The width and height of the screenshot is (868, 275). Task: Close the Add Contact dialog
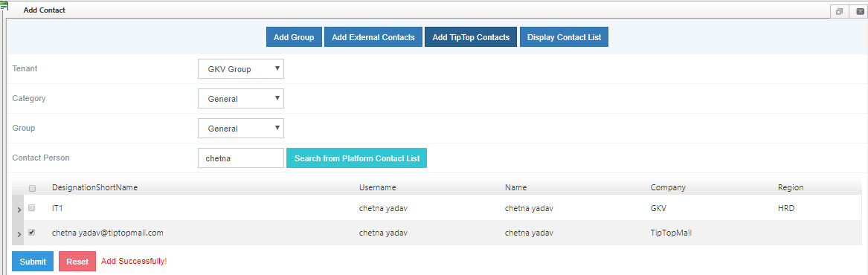pyautogui.click(x=860, y=11)
